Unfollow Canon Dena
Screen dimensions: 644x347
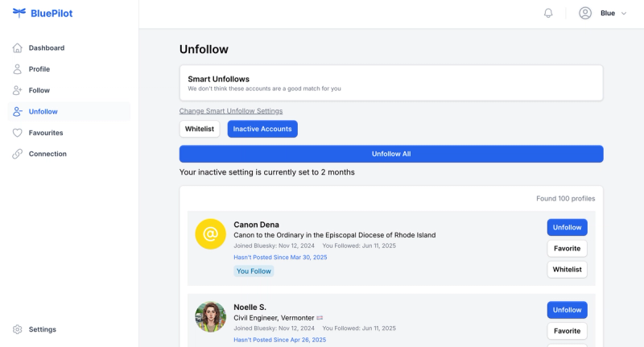[x=568, y=227]
